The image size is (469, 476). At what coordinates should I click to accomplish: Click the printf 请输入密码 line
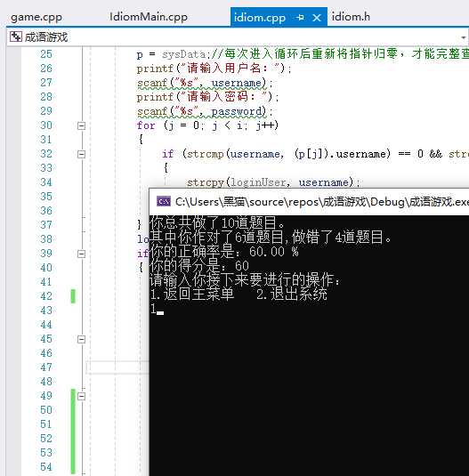click(207, 97)
